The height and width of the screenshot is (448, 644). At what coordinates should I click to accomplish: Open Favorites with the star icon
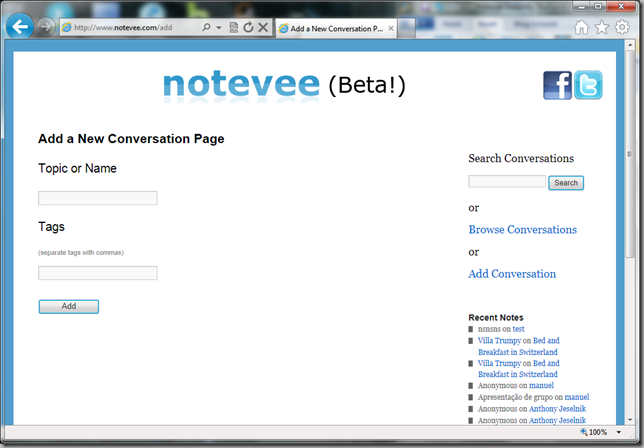point(602,28)
